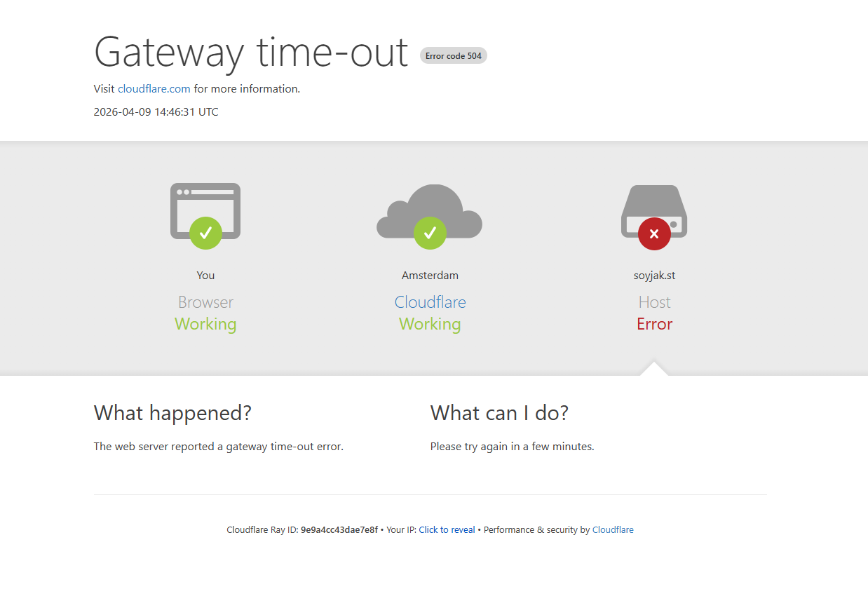Click the gray server host icon
The width and height of the screenshot is (868, 589).
654,211
